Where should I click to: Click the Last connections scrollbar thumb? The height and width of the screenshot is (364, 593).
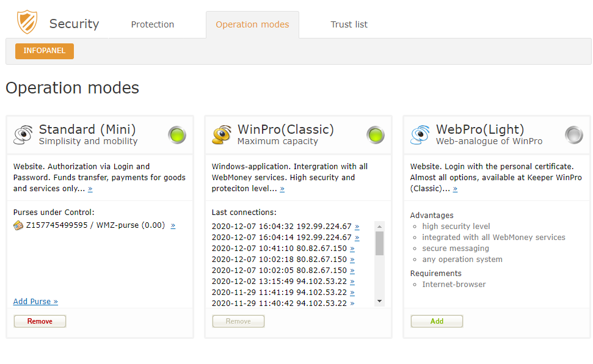tap(379, 243)
